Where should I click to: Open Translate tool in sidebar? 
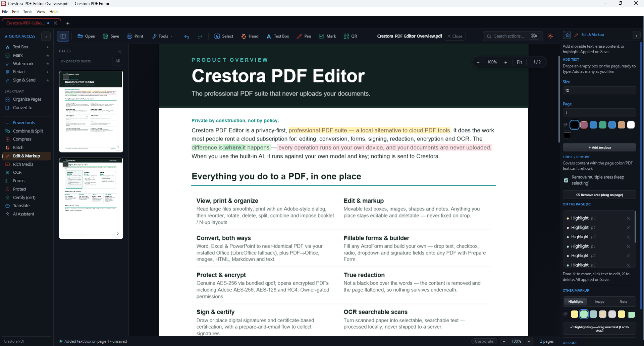coord(21,206)
